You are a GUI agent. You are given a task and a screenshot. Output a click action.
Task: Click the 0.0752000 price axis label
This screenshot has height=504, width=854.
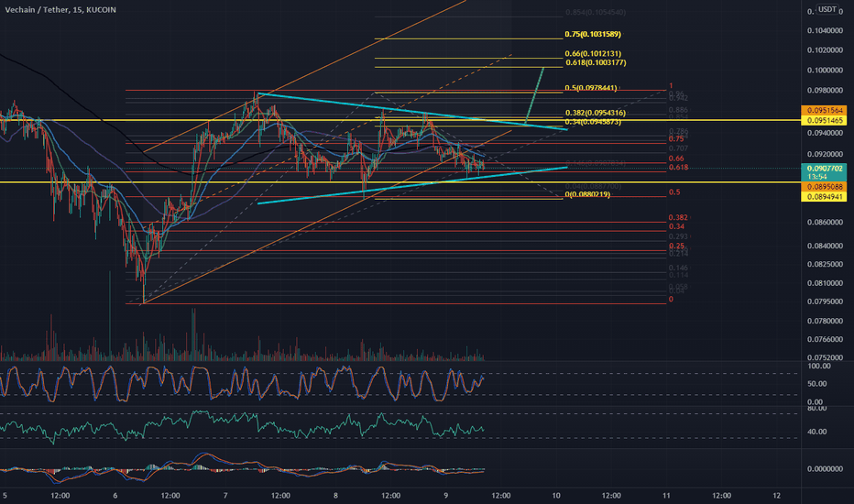click(825, 358)
